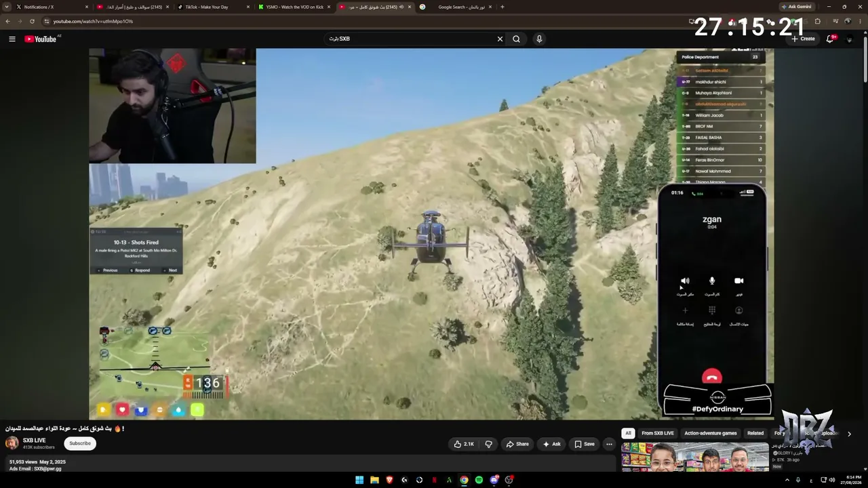Screen dimensions: 868x488
Task: Open taskbar clock showing 6:14 PM
Action: point(852,480)
